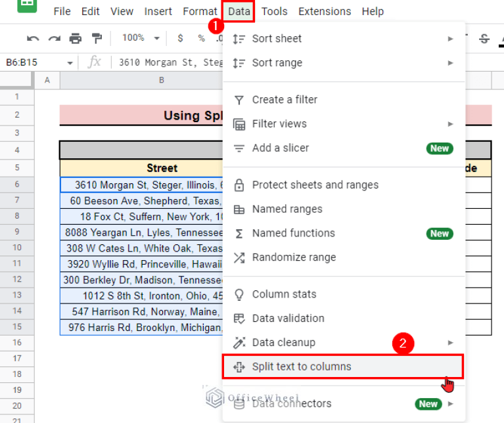Select Sort sheet menu entry
This screenshot has width=504, height=423.
point(344,39)
